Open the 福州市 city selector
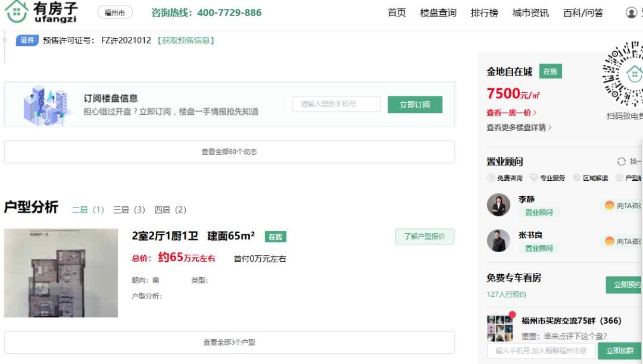Screen dimensions: 643x364 pos(115,12)
